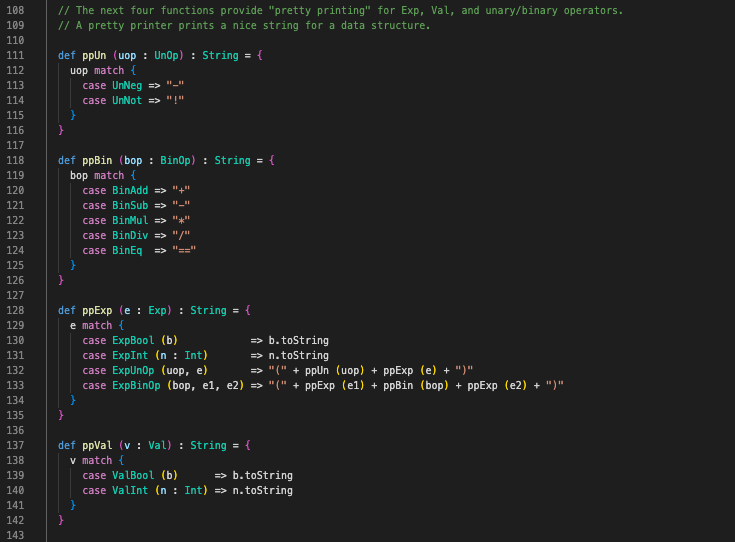Click the BinAdd case identifier
Image resolution: width=735 pixels, height=542 pixels.
[x=130, y=190]
